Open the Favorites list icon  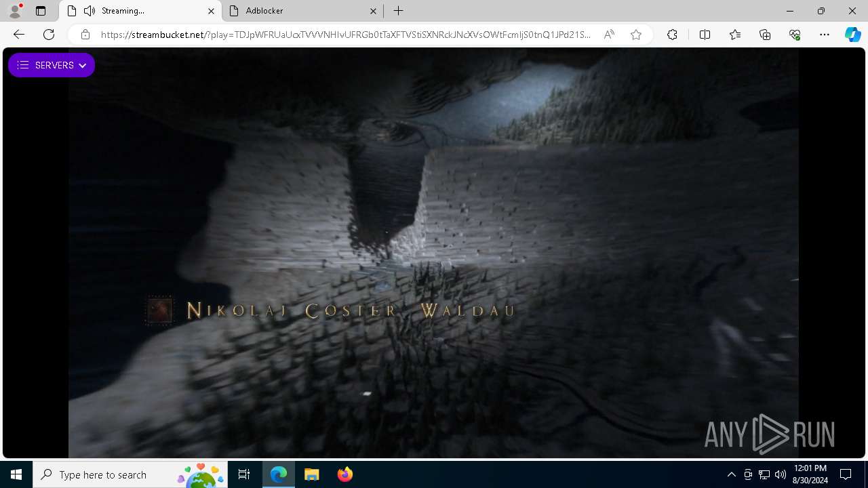point(735,35)
